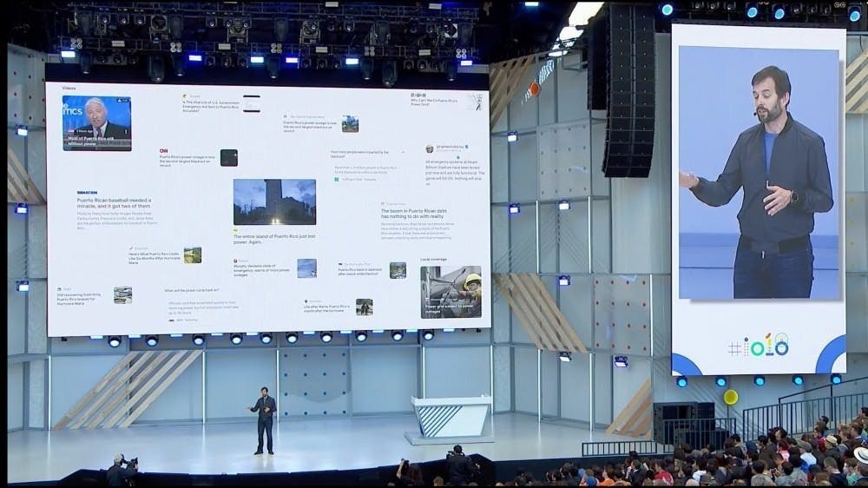This screenshot has width=868, height=488.
Task: Open the "Puerto Rico back in darkness" story thumbnail
Action: pyautogui.click(x=398, y=270)
